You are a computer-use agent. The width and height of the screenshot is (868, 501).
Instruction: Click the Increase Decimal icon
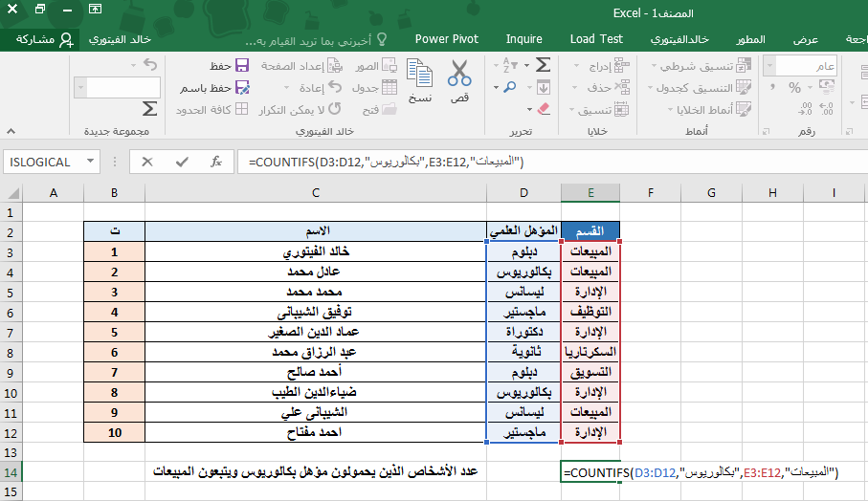pos(827,108)
